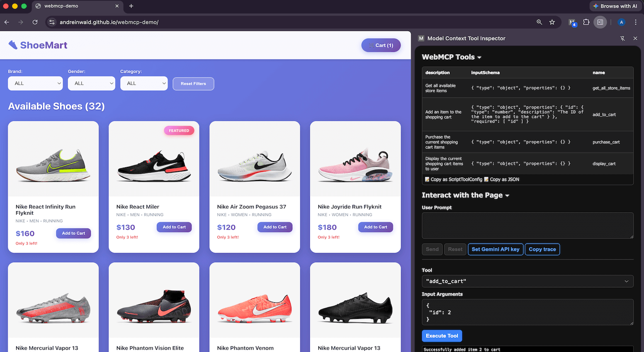Click the display_cart tool name

[x=604, y=164]
